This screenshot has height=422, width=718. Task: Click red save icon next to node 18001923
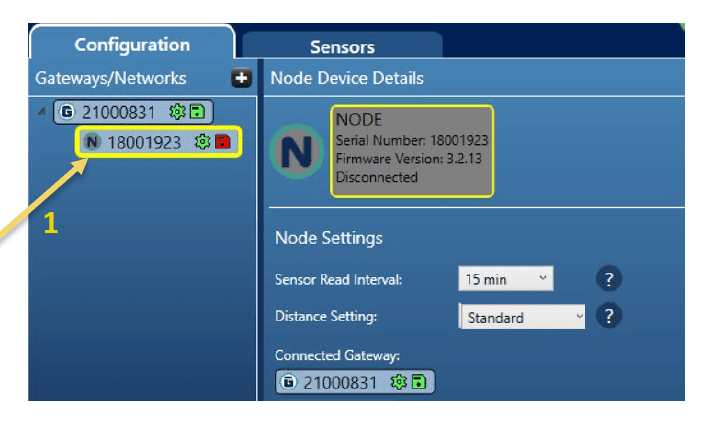(x=222, y=142)
